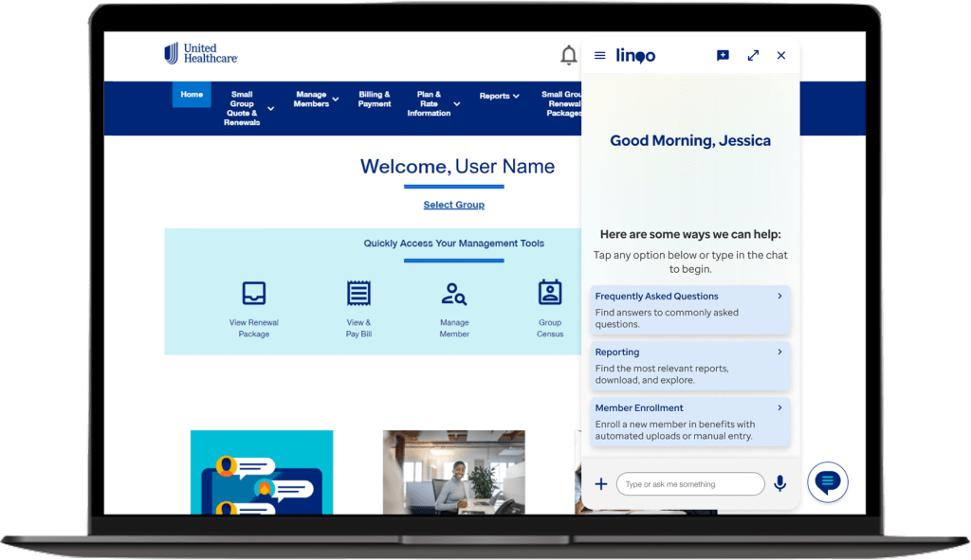The image size is (971, 560).
Task: Start a new chat in Lingo
Action: tap(723, 56)
